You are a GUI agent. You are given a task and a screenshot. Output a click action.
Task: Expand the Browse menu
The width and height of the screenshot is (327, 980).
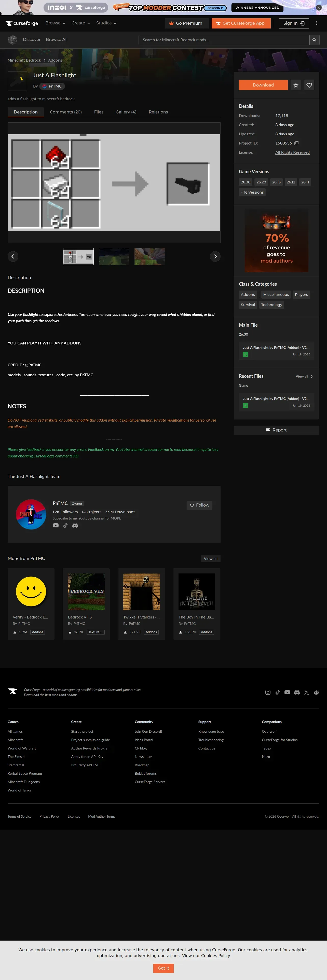[x=55, y=23]
